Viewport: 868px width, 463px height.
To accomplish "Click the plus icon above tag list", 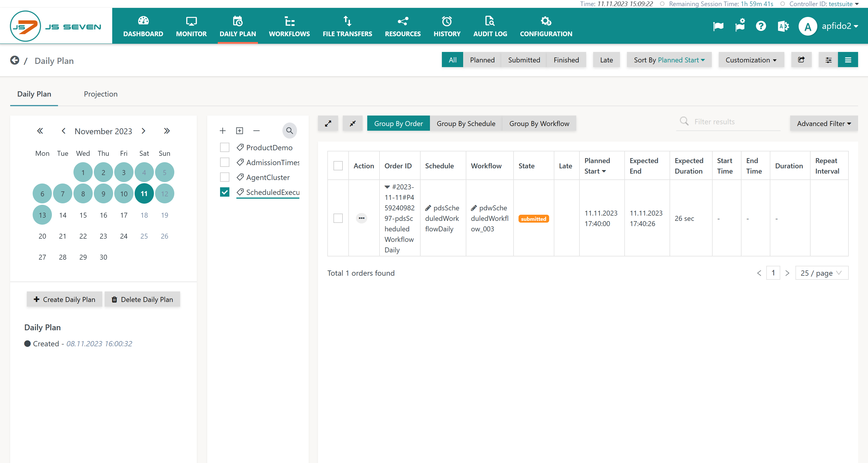I will click(x=222, y=130).
